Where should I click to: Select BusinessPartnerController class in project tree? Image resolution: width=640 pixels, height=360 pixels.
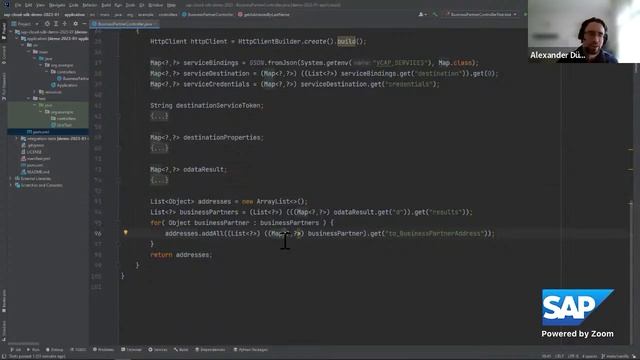[x=73, y=78]
